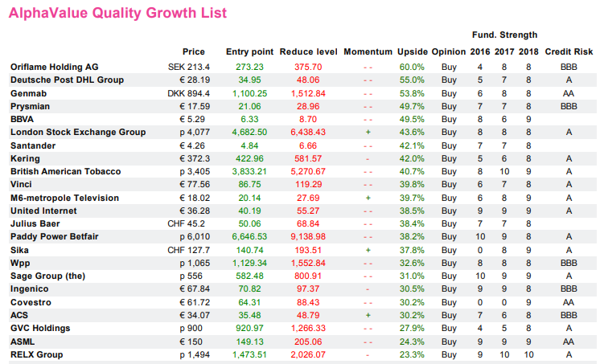Select the BBVA company name
Screen dimensions: 604x364
(x=22, y=119)
